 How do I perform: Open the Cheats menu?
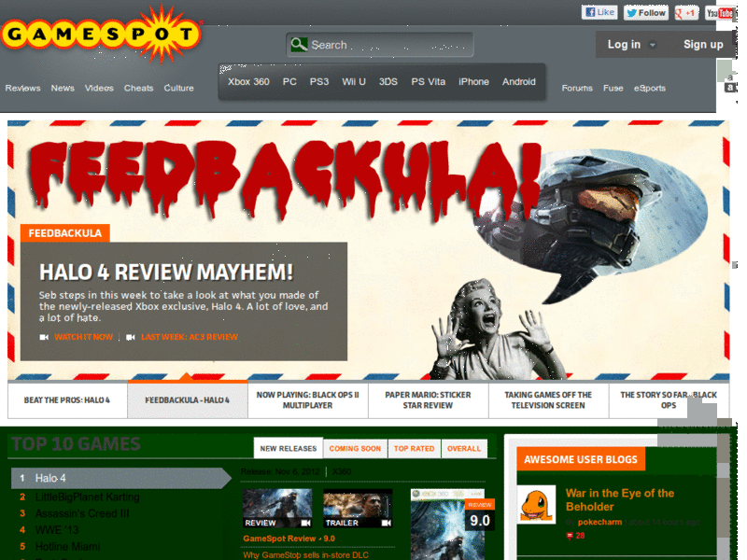(138, 88)
